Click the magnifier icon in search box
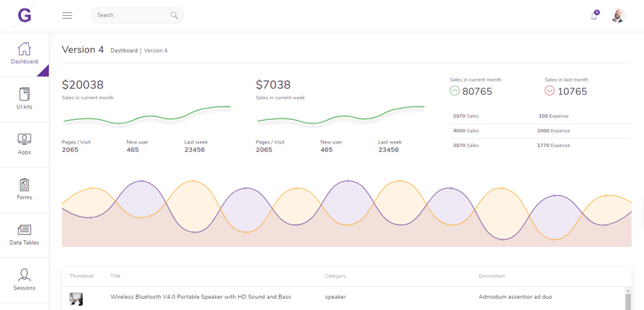The height and width of the screenshot is (310, 644). click(174, 15)
